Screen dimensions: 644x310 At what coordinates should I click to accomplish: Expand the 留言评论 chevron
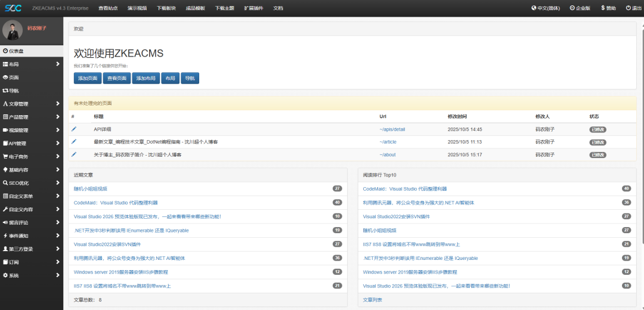pyautogui.click(x=58, y=222)
